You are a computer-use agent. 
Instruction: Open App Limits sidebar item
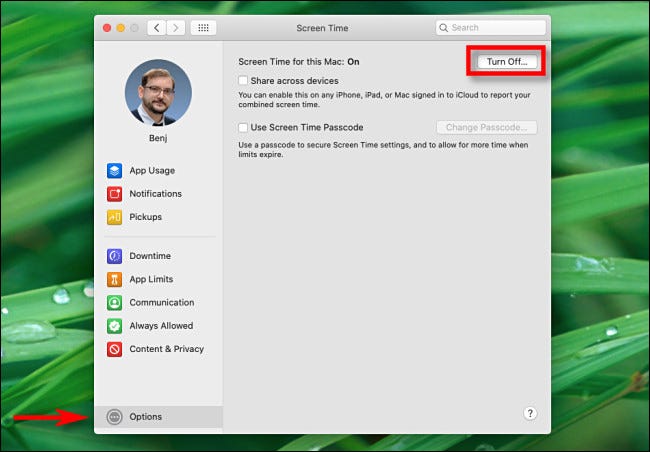(151, 279)
